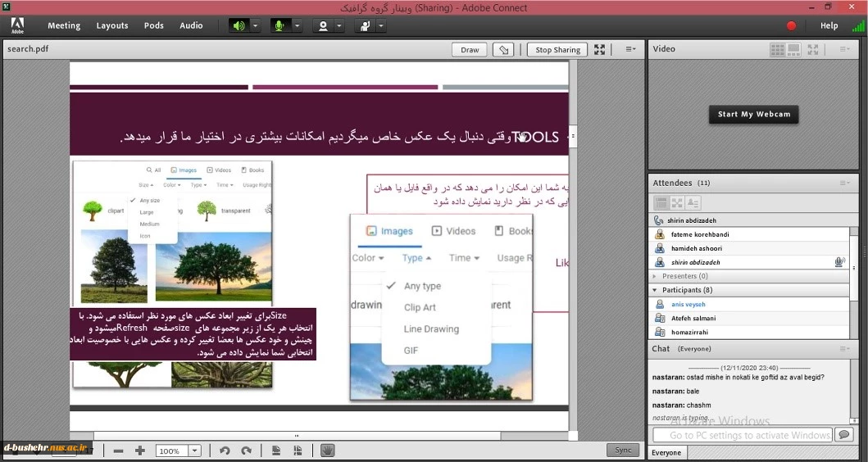Select the hand pan tool
Image resolution: width=868 pixels, height=462 pixels.
326,451
